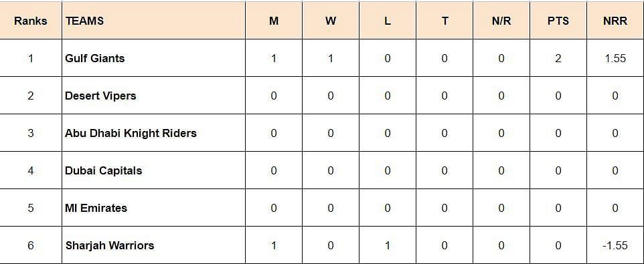Select Abu Dhabi Knight Riders cell
This screenshot has width=644, height=264.
[153, 133]
